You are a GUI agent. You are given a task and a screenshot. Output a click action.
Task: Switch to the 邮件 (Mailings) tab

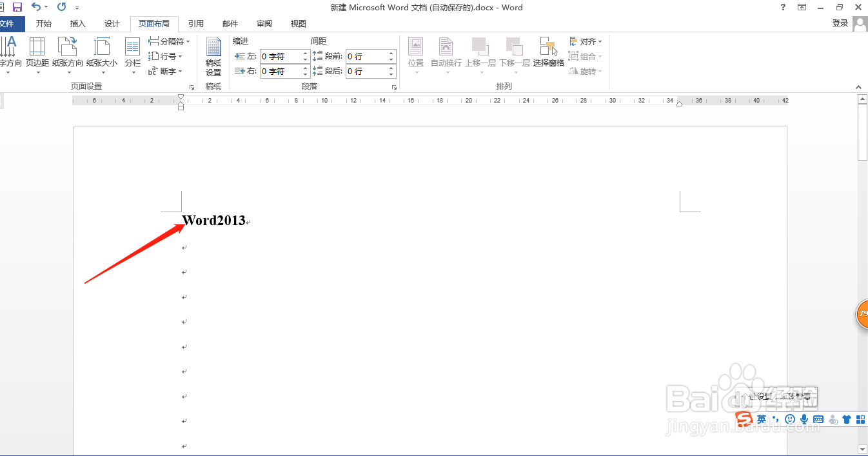(230, 24)
